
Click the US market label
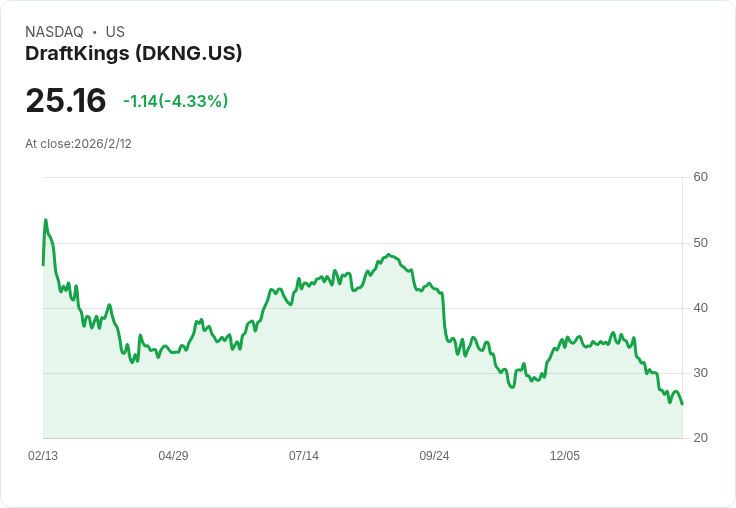pyautogui.click(x=115, y=32)
